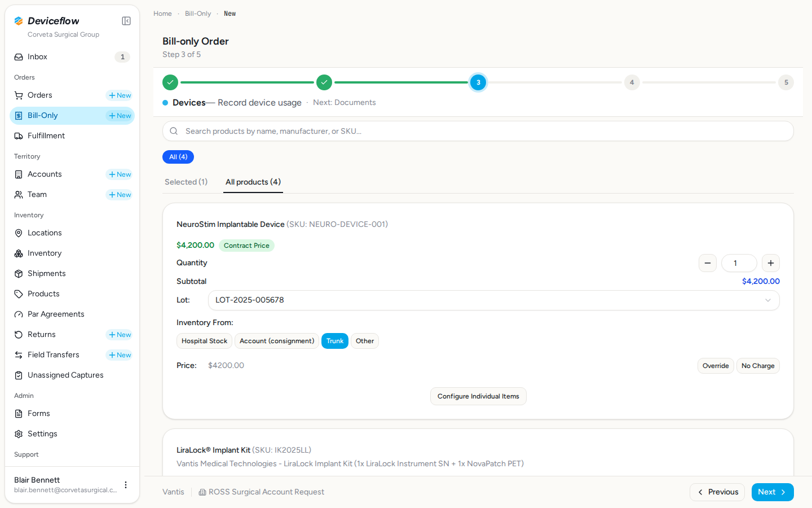This screenshot has height=508, width=812.
Task: Open Fulfillment truck icon
Action: [19, 136]
